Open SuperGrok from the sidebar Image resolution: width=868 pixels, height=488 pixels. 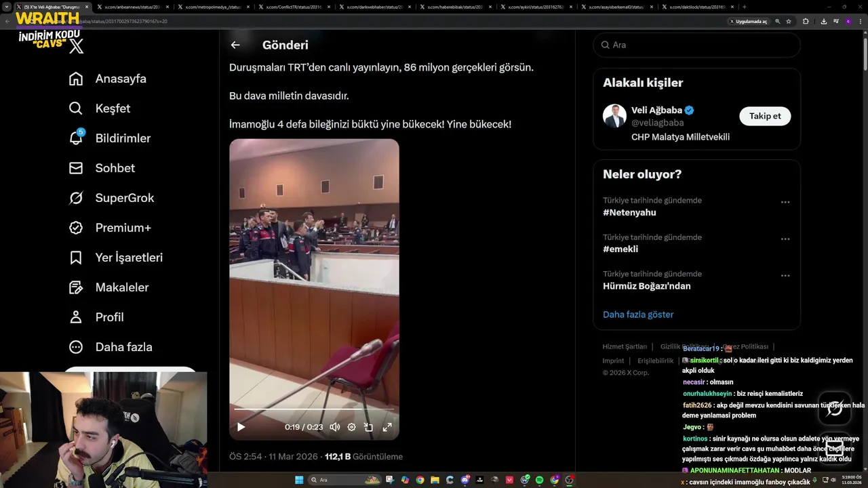point(111,198)
